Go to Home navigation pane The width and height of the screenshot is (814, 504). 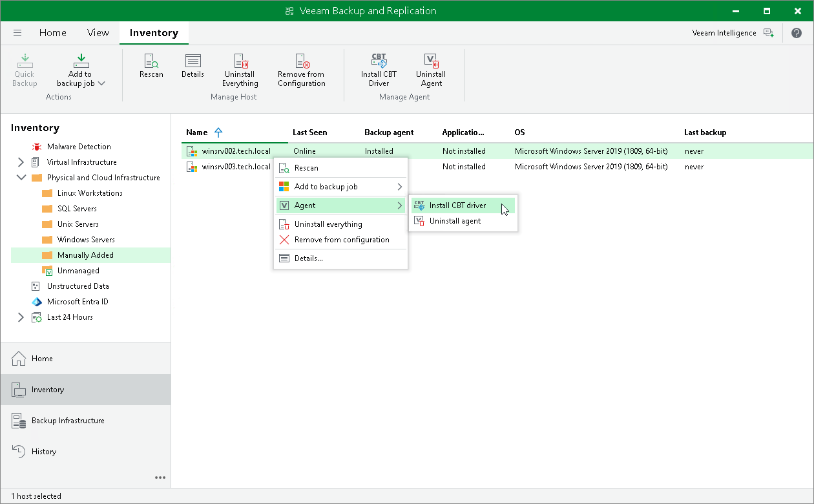[85, 359]
